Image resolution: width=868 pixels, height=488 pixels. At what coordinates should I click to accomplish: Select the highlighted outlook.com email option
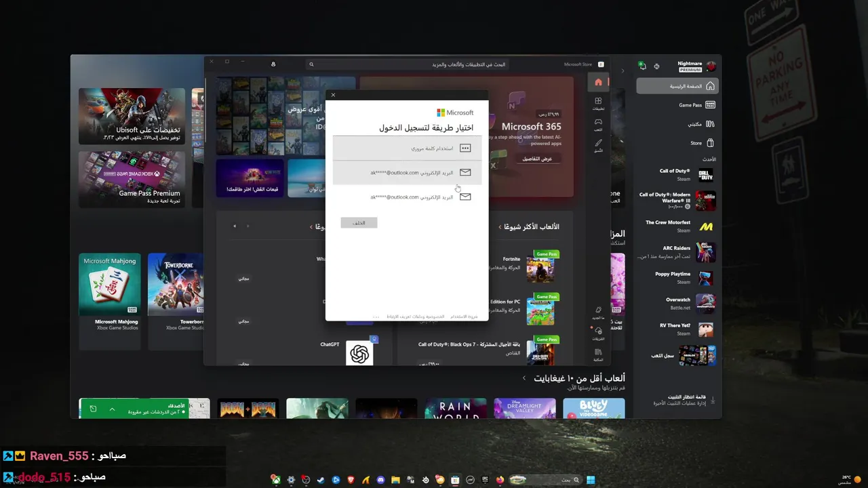coord(407,172)
